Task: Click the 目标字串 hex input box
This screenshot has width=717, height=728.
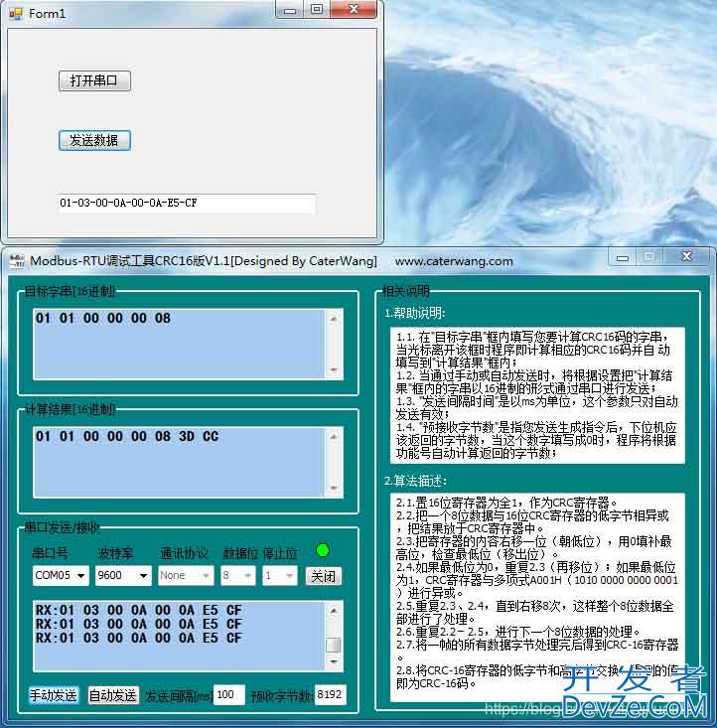Action: pyautogui.click(x=179, y=344)
